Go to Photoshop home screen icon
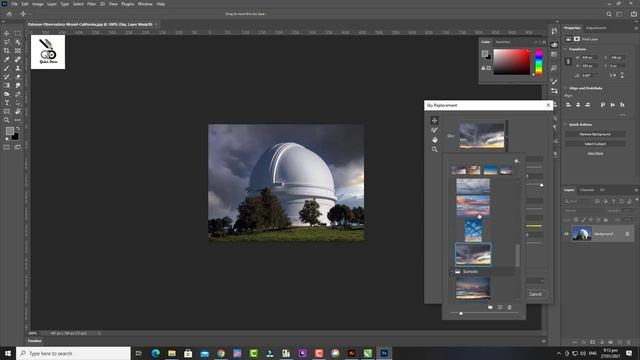This screenshot has height=360, width=640. click(x=9, y=14)
